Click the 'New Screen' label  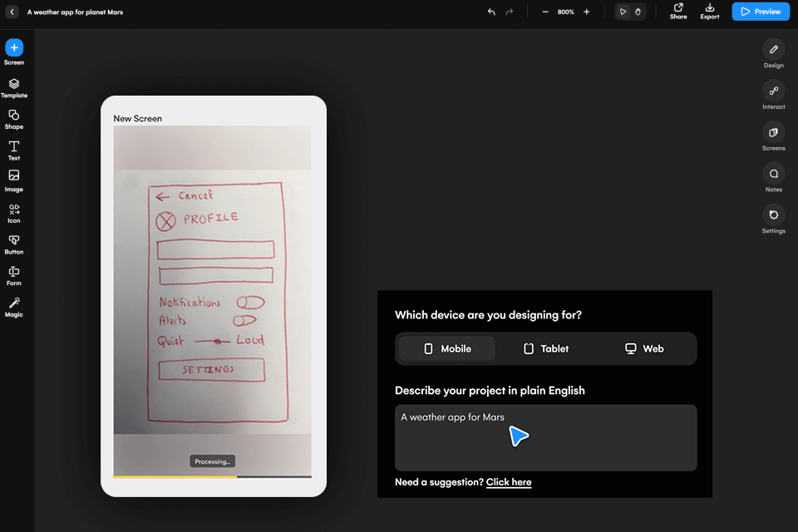pyautogui.click(x=137, y=119)
